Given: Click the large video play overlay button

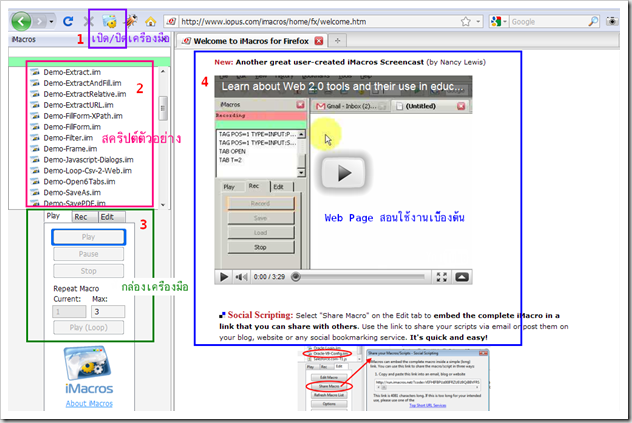Looking at the screenshot, I should point(343,173).
